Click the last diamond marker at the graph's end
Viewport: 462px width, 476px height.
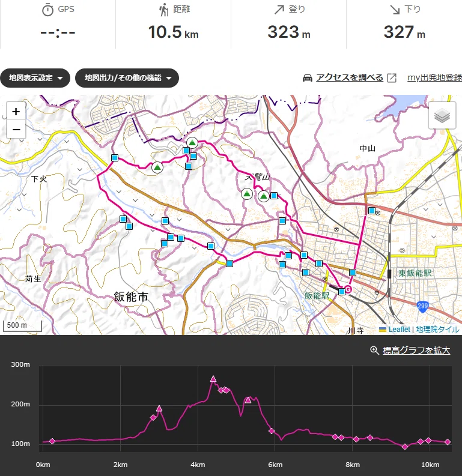point(448,442)
